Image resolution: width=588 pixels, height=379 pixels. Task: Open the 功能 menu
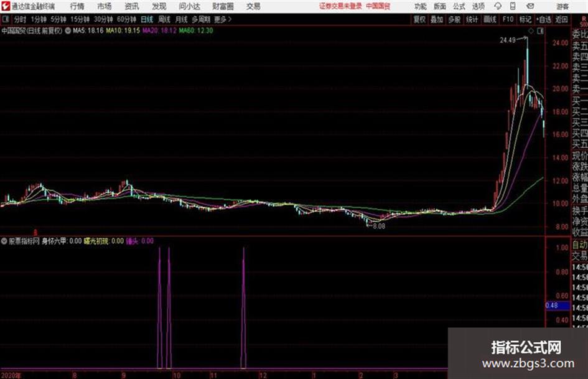(x=421, y=6)
